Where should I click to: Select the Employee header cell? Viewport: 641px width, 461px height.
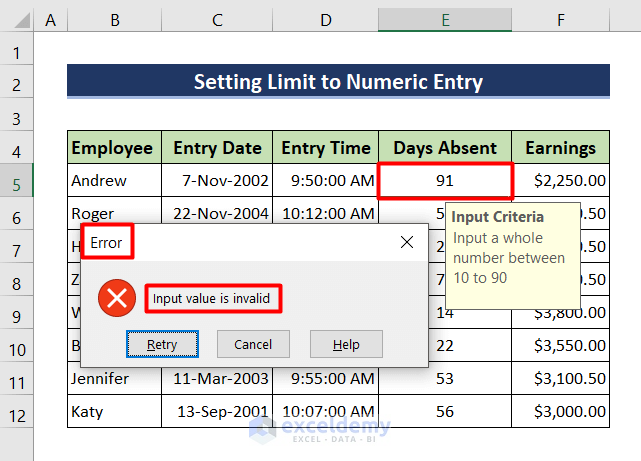click(x=113, y=148)
